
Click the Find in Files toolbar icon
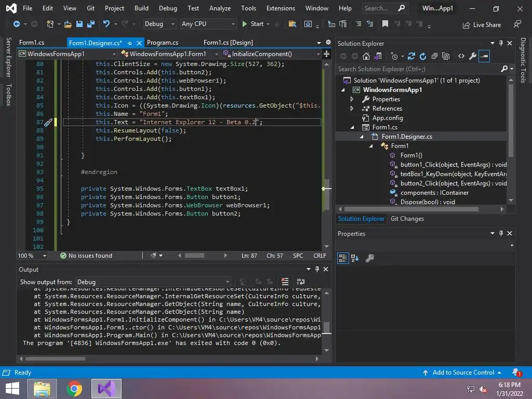[x=292, y=24]
